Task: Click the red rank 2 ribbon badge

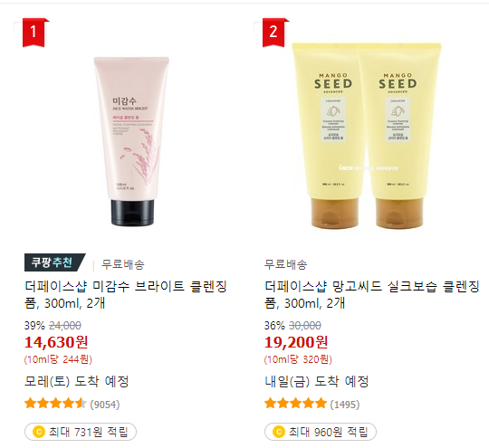Action: (x=274, y=33)
